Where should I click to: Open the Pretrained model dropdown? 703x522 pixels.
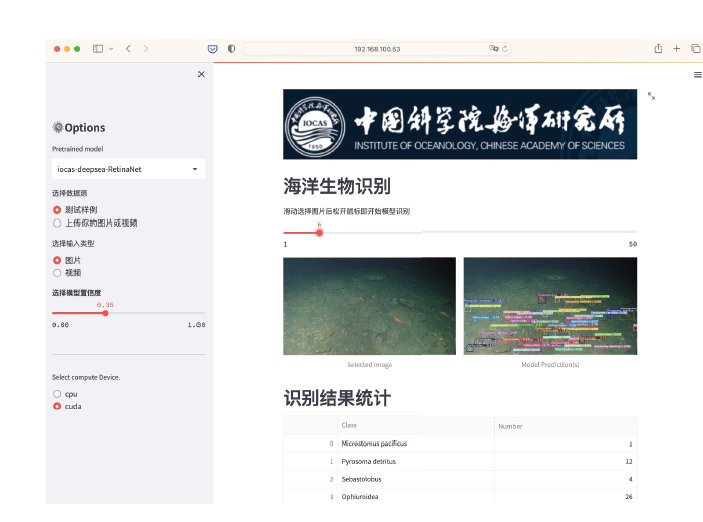click(x=129, y=169)
